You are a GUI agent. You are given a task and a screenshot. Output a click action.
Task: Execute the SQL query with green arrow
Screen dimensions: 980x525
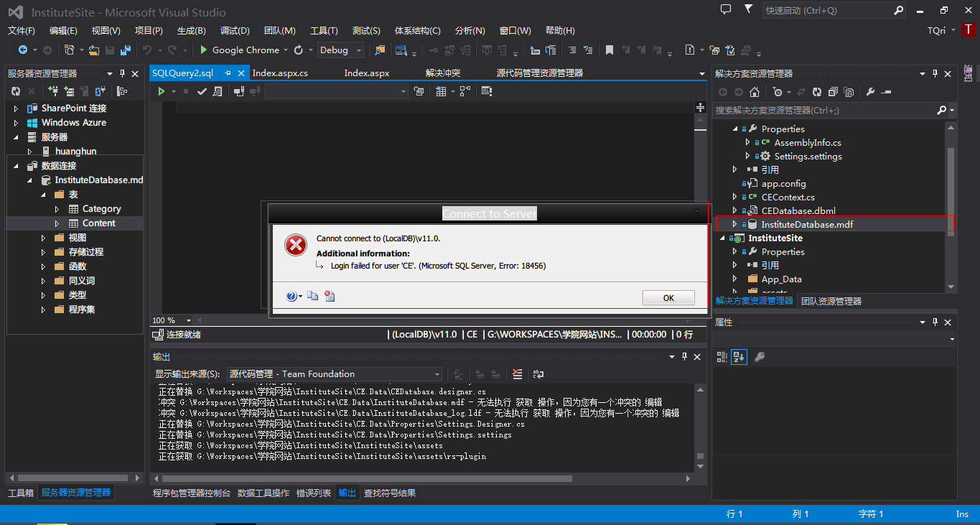click(x=162, y=91)
